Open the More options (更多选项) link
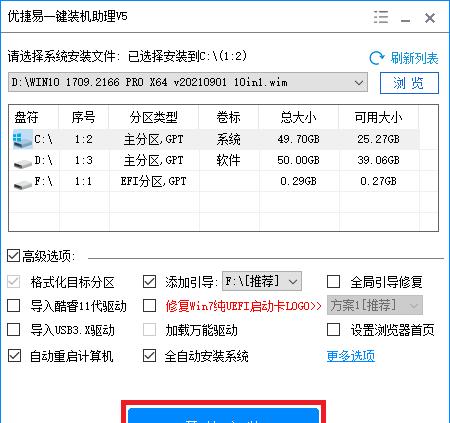Screen dimensions: 450x423 click(351, 356)
